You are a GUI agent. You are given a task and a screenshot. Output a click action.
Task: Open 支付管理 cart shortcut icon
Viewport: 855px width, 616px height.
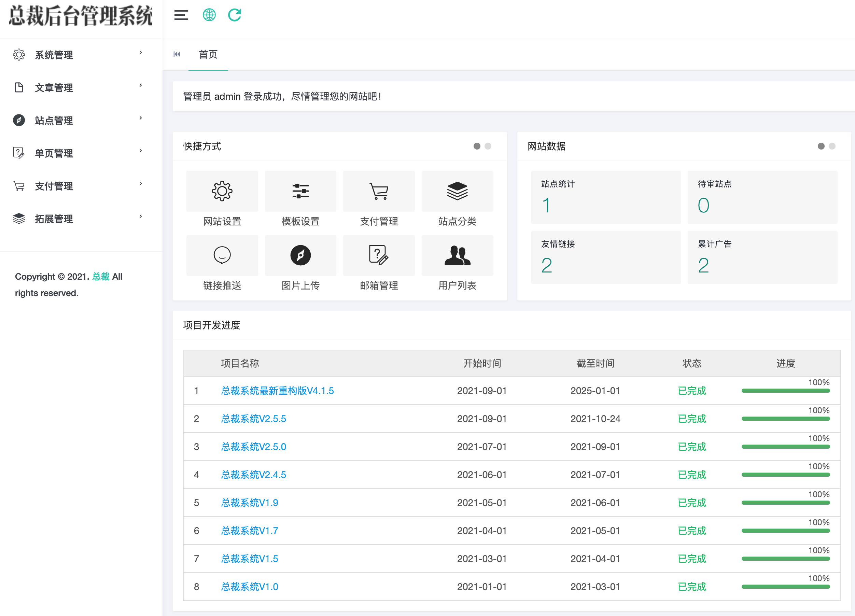point(379,191)
